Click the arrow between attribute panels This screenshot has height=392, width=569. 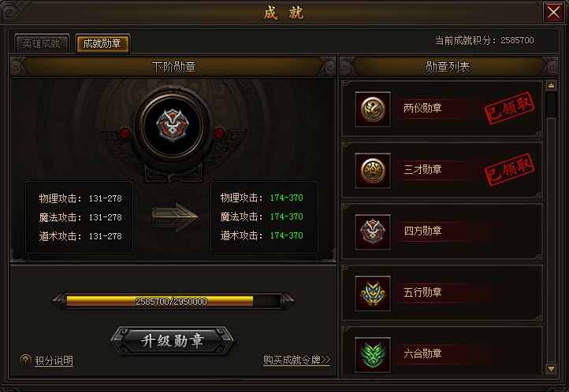point(174,217)
